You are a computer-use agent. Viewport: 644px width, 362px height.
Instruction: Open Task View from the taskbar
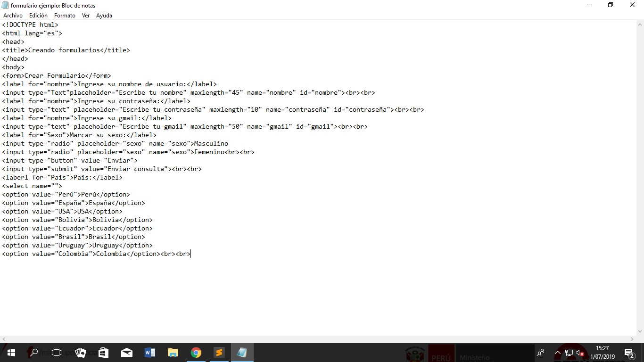[57, 353]
